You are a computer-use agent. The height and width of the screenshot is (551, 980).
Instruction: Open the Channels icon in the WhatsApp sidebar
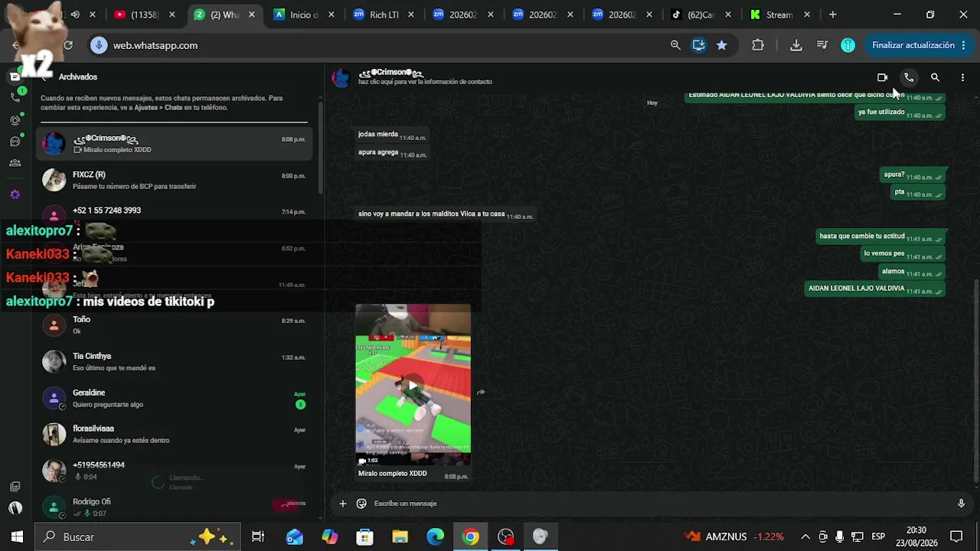pyautogui.click(x=15, y=142)
